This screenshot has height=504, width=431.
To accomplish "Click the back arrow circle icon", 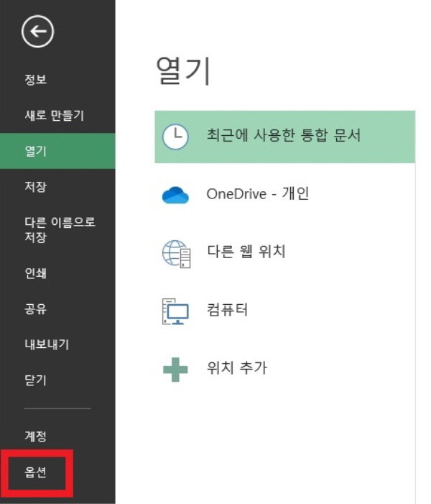I will (x=37, y=32).
